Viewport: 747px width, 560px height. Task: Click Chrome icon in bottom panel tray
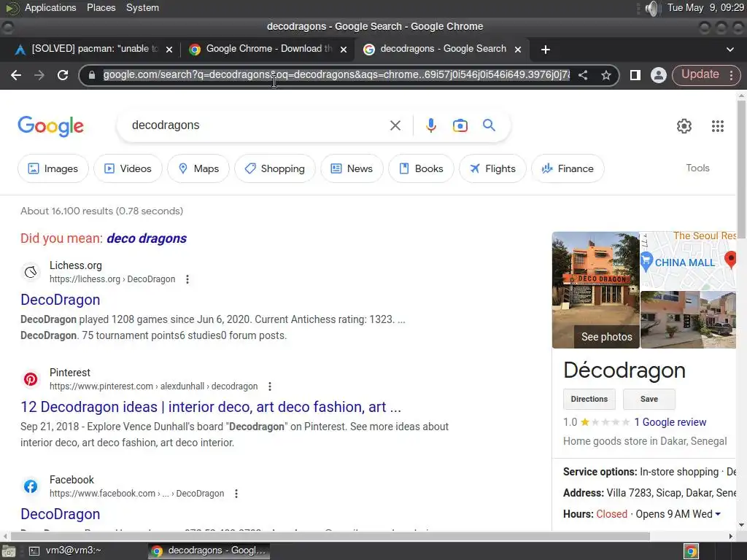pos(692,551)
